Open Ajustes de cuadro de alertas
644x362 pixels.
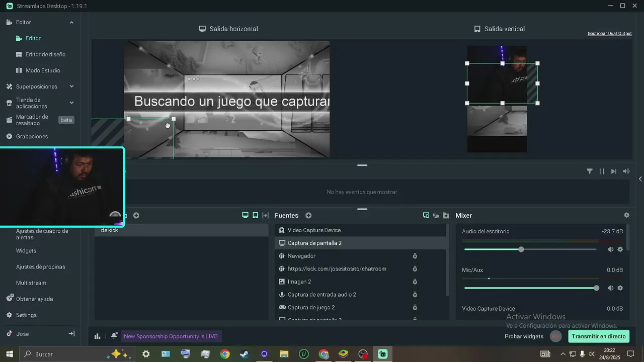point(42,234)
